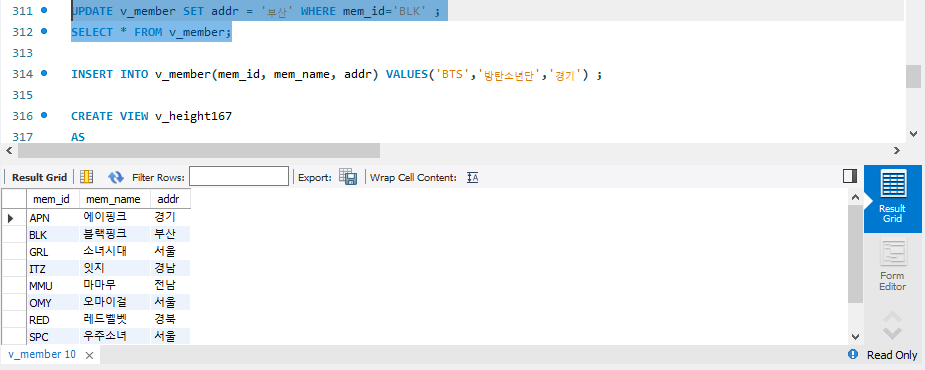Click the editor horizontal scroll left arrow
This screenshot has width=925, height=370.
(9, 151)
